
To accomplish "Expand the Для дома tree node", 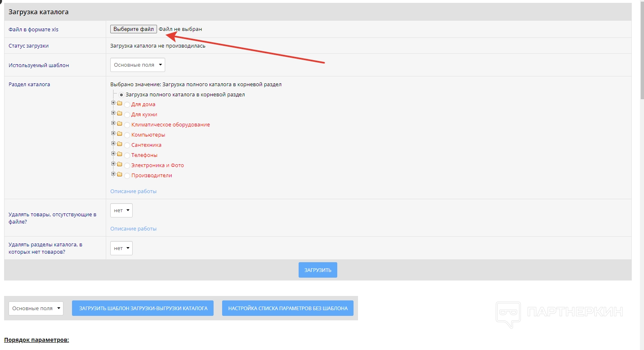I will pyautogui.click(x=113, y=103).
